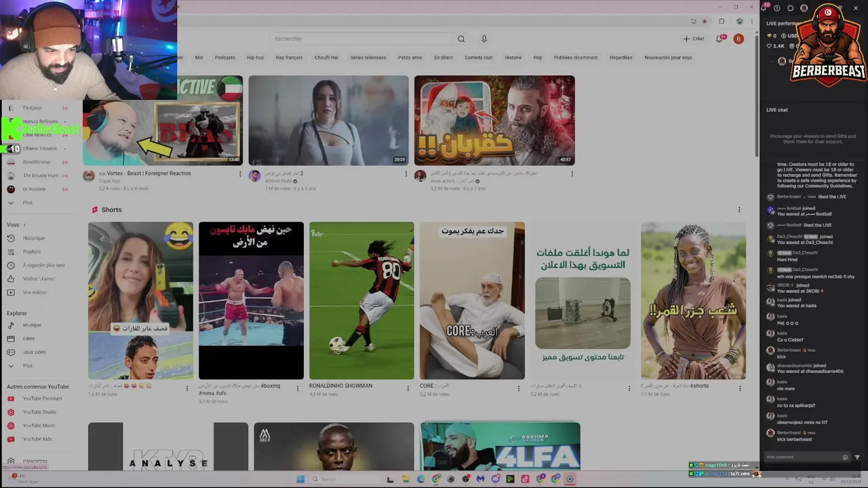This screenshot has width=868, height=488.
Task: Select Nouveautés pour vous chip
Action: 668,58
